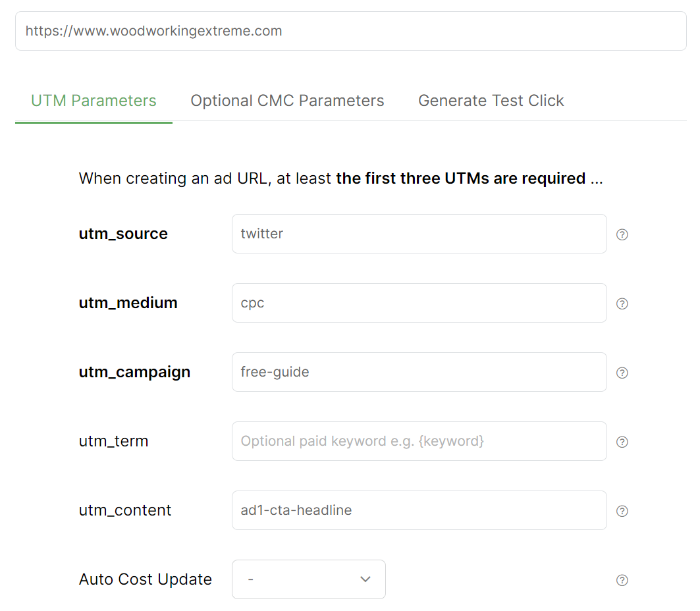
Task: Select the utm_campaign field with free-guide
Action: coord(419,372)
